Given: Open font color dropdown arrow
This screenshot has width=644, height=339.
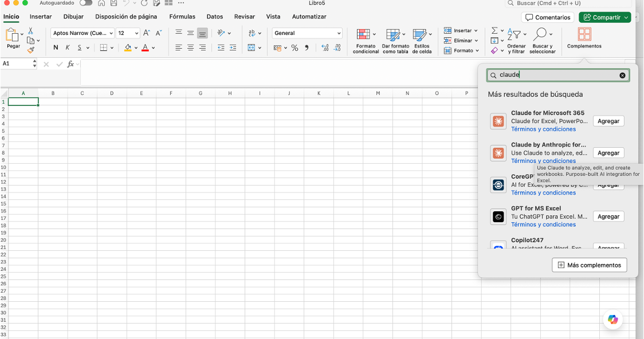Looking at the screenshot, I should pos(153,48).
